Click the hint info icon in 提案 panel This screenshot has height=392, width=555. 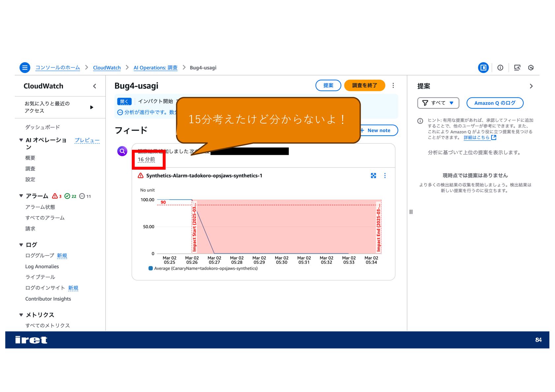click(420, 121)
